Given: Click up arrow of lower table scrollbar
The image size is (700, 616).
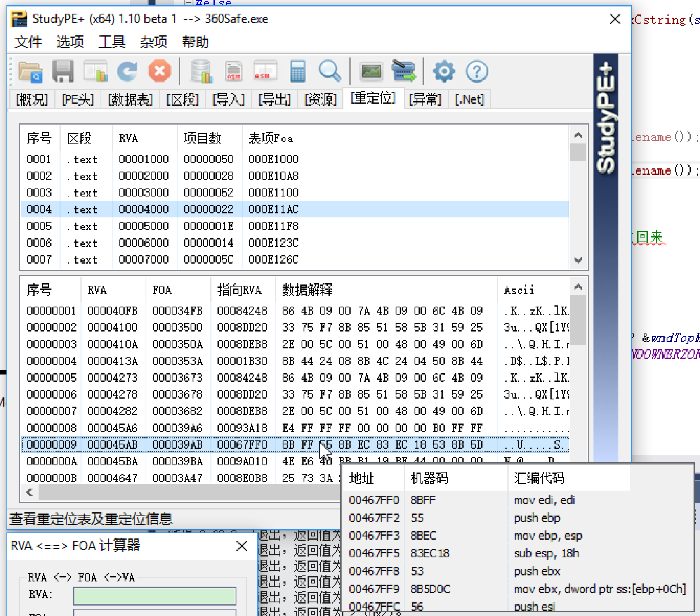Looking at the screenshot, I should tap(578, 287).
